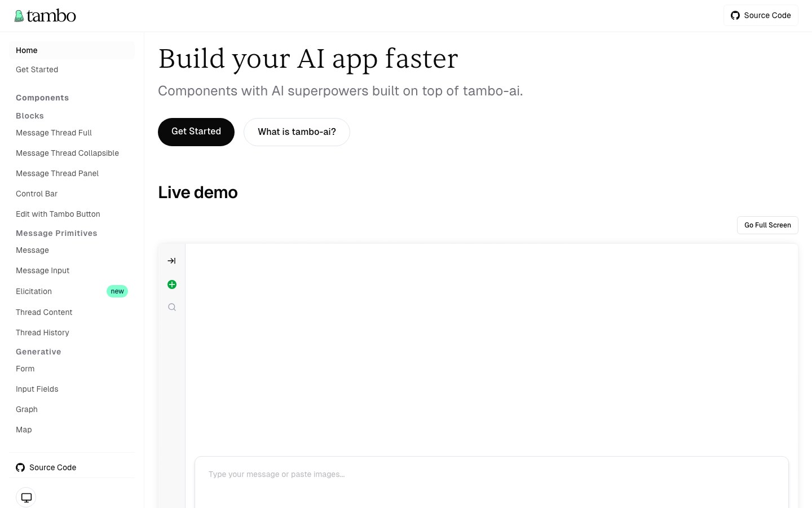Go to Thread Content page
This screenshot has width=812, height=508.
tap(72, 312)
